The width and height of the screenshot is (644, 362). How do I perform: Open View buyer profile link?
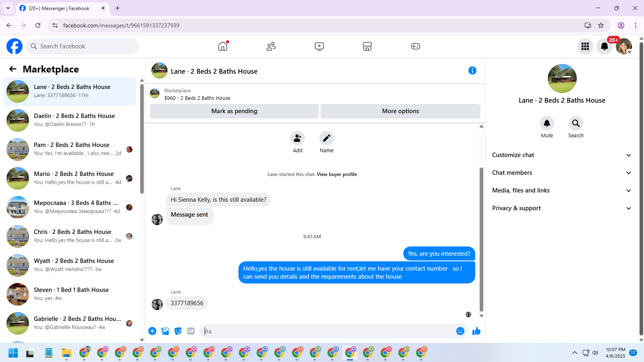[x=337, y=174]
